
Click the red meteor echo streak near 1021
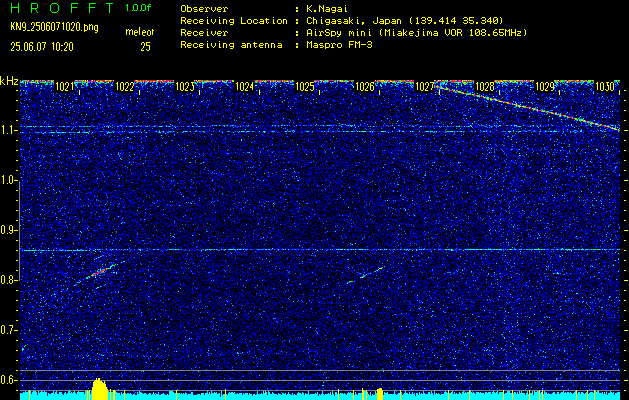pos(99,272)
